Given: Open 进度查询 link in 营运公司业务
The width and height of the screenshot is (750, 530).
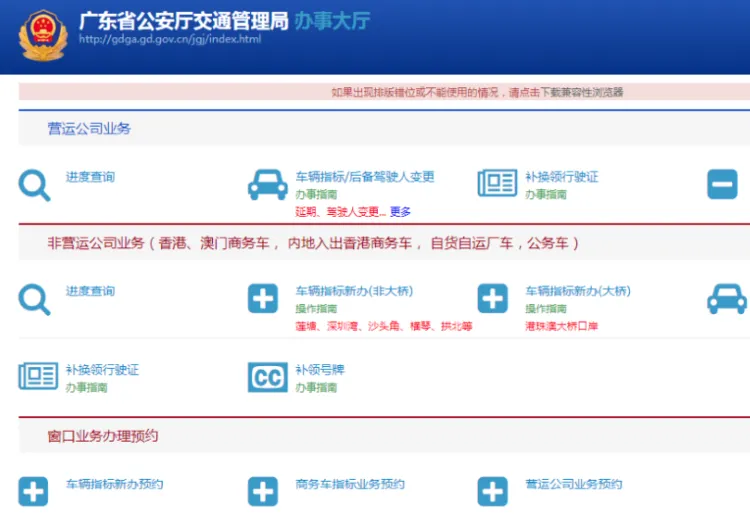Looking at the screenshot, I should click(x=90, y=177).
